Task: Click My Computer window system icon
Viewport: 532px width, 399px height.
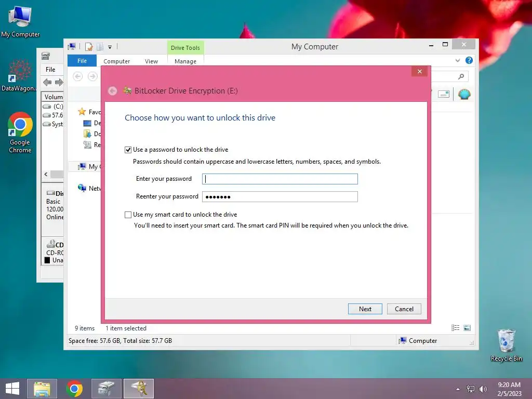Action: pos(72,46)
